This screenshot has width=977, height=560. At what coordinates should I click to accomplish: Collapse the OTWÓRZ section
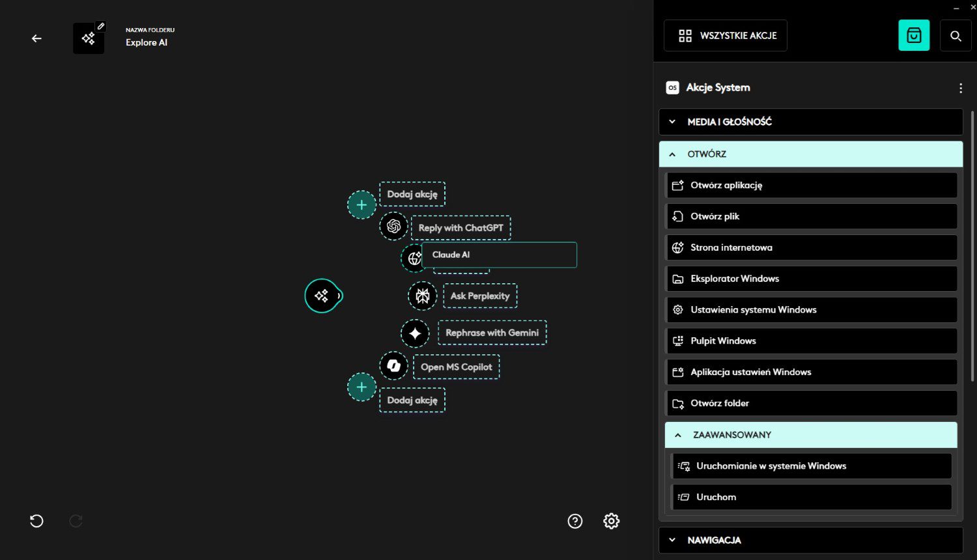coord(810,154)
